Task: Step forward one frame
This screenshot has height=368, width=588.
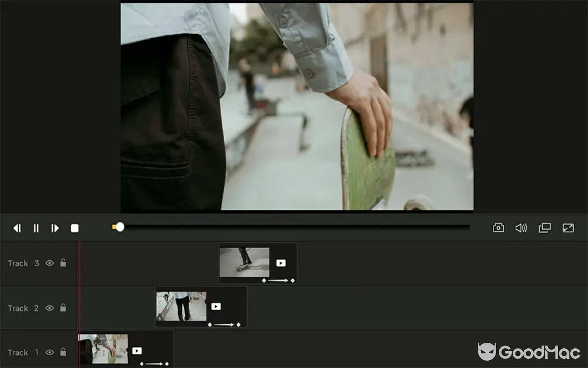Action: pyautogui.click(x=55, y=228)
